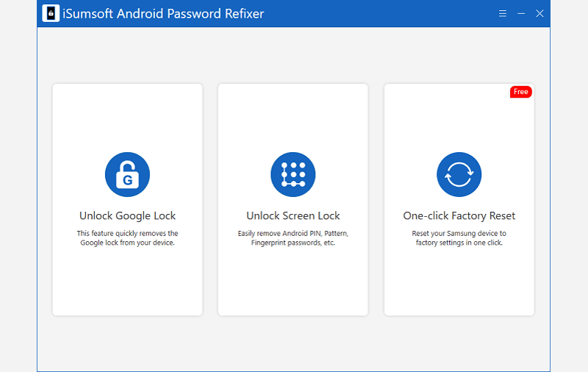Image resolution: width=588 pixels, height=372 pixels.
Task: Click the Unlock Google Lock padlock icon
Action: [x=127, y=175]
